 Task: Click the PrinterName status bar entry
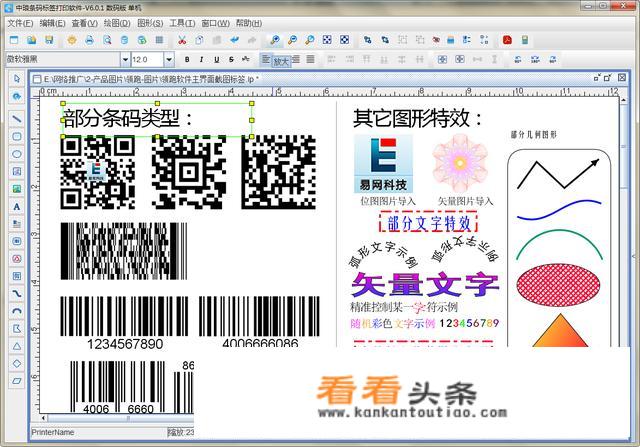click(x=53, y=432)
